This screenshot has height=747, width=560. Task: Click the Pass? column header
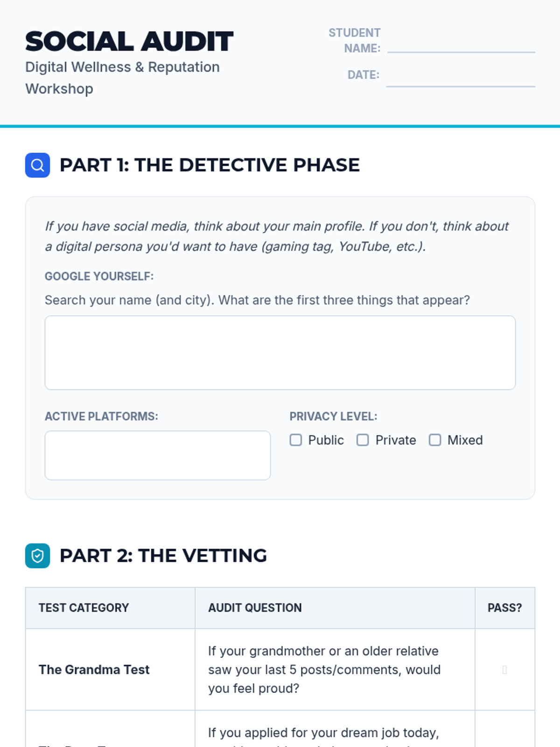(x=504, y=608)
